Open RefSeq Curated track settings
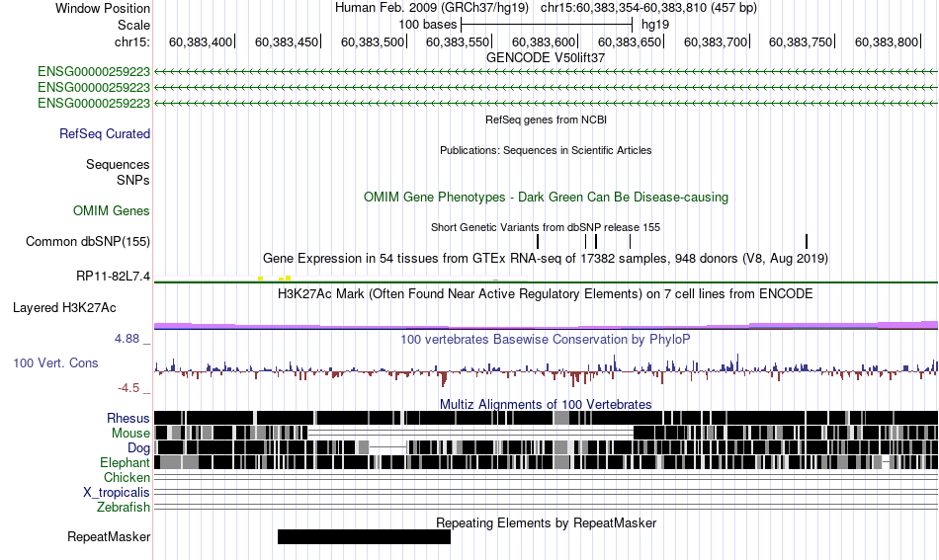The height and width of the screenshot is (560, 939). tap(105, 134)
